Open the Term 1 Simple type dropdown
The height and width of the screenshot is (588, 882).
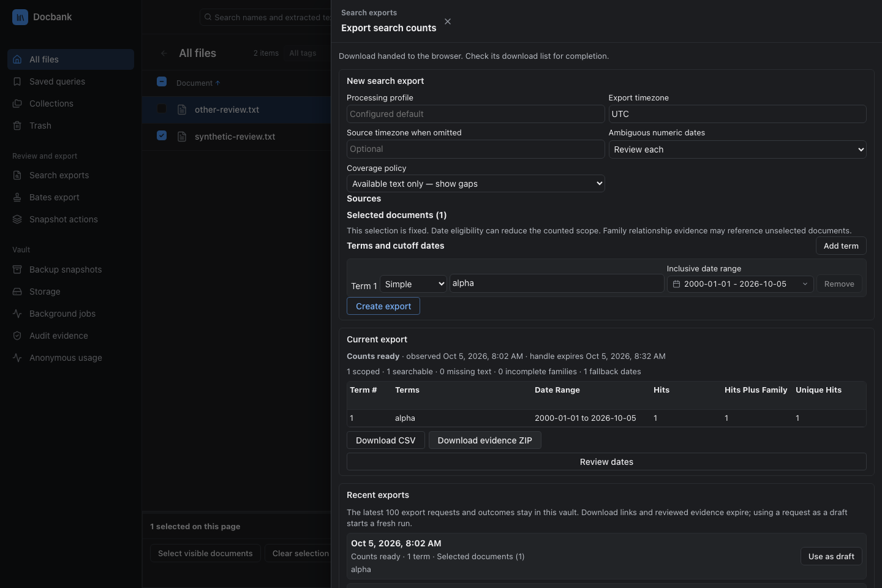coord(413,284)
